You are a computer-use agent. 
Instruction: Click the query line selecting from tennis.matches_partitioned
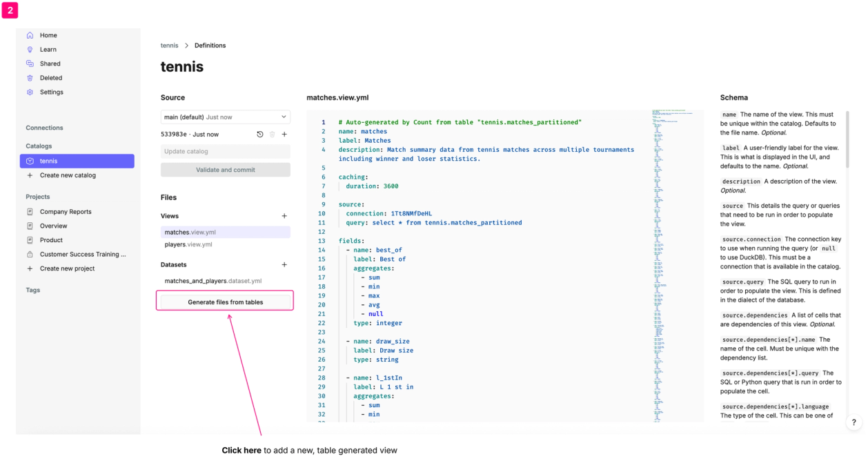tap(434, 223)
